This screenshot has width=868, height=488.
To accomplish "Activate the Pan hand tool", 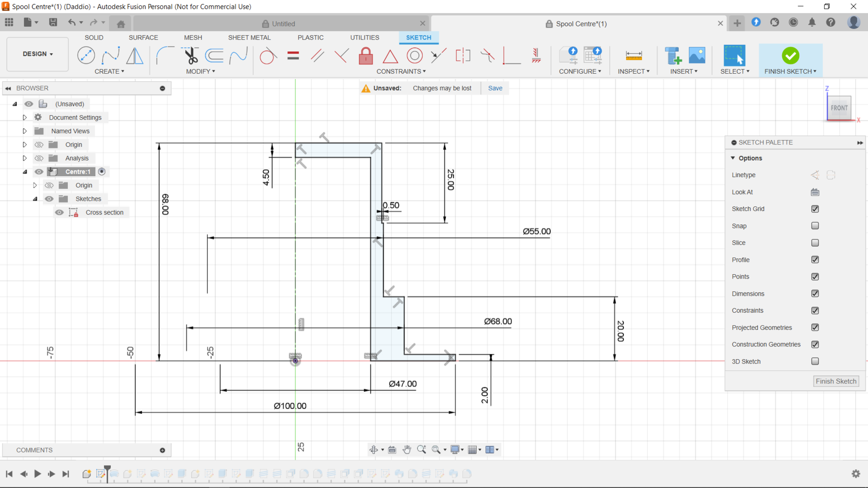I will [407, 449].
